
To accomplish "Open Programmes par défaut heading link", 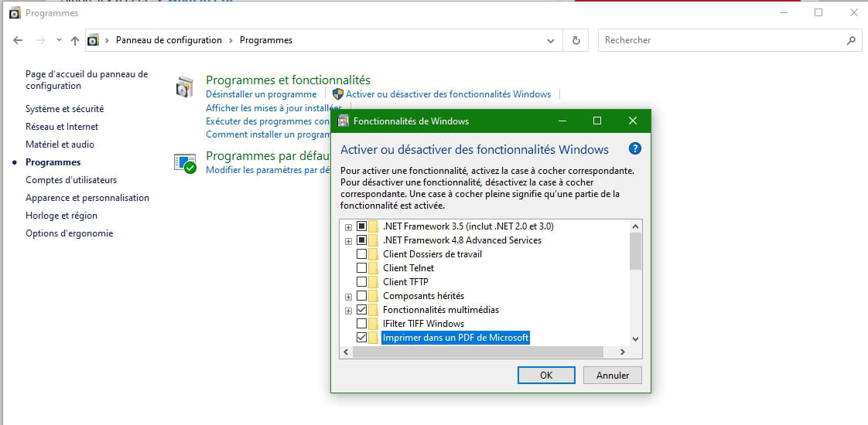I will pyautogui.click(x=268, y=156).
